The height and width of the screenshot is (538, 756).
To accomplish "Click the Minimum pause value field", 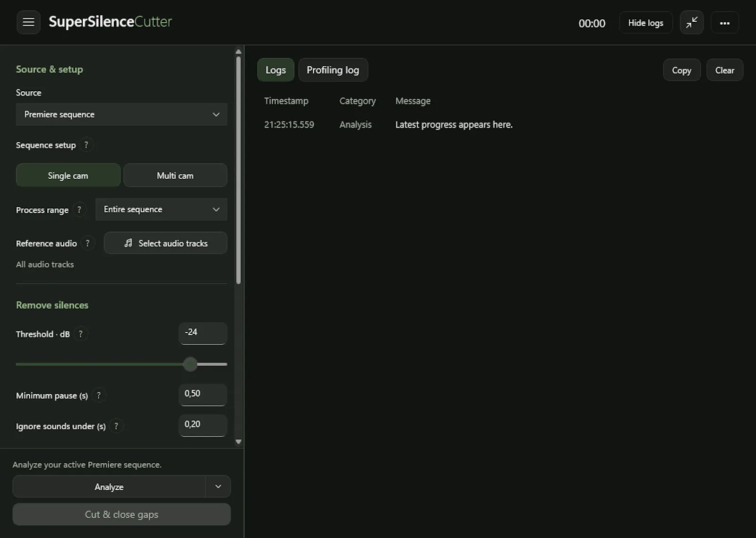I will coord(203,395).
